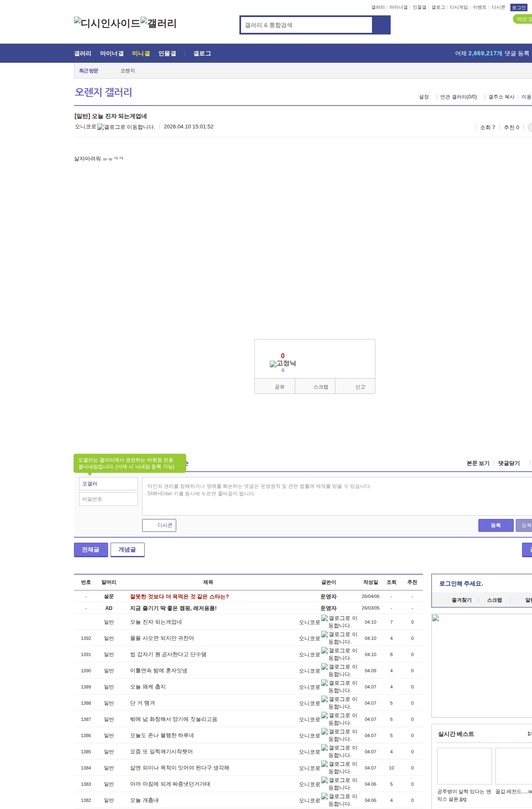Switch to the 미니갤 navigation tab

tap(141, 54)
